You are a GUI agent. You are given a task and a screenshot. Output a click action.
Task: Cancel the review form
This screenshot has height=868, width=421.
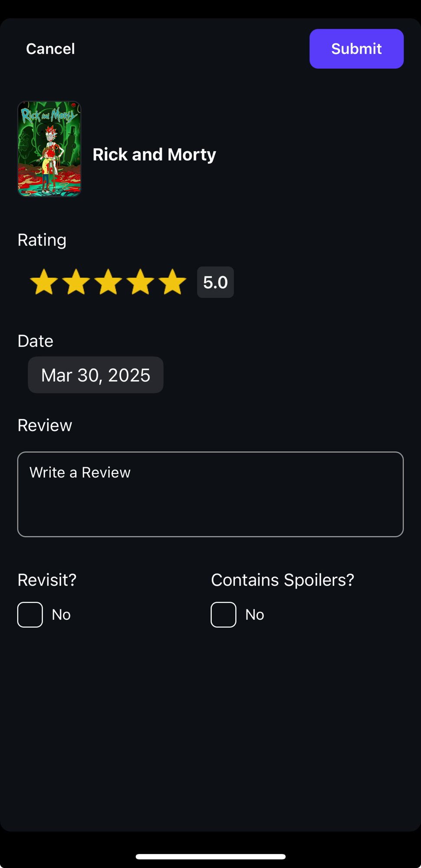click(x=50, y=49)
